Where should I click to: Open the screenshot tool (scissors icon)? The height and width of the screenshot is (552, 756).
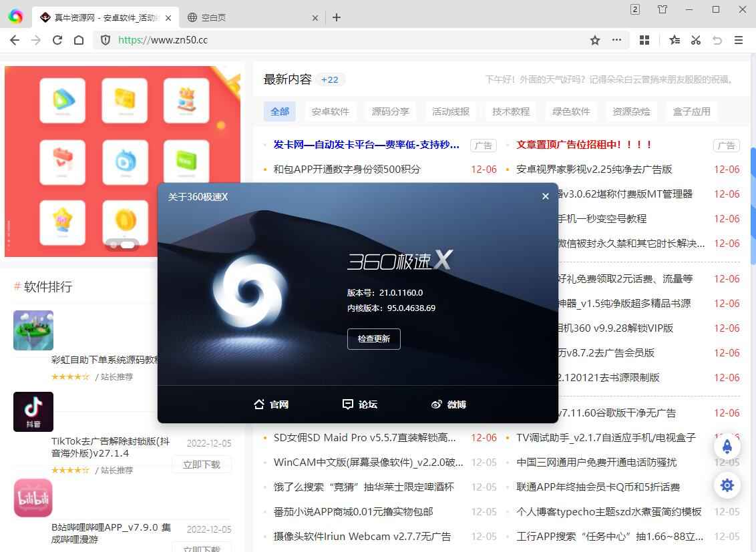695,40
